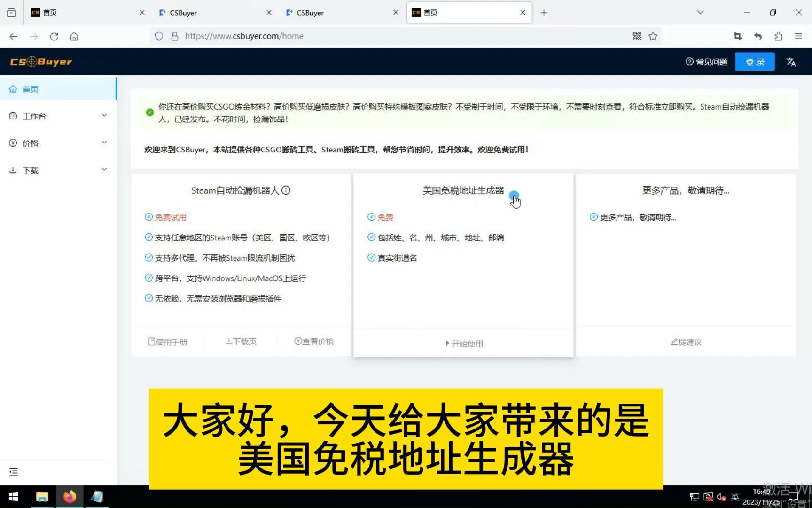This screenshot has width=812, height=508.
Task: Click 提建议 suggestion link
Action: tap(686, 342)
